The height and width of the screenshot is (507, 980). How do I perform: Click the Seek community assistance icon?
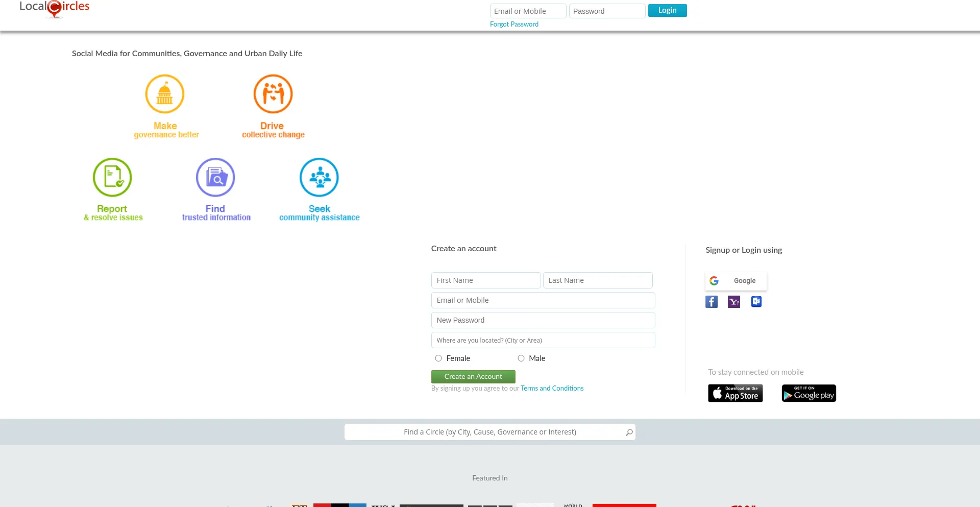(x=319, y=177)
